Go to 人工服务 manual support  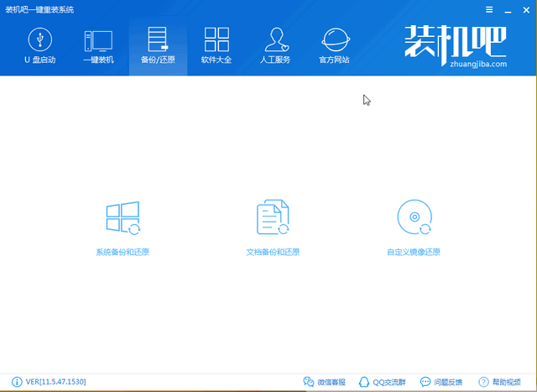pyautogui.click(x=276, y=47)
